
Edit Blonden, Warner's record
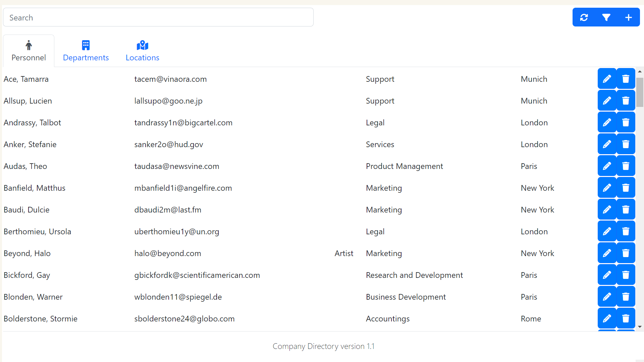[607, 296]
